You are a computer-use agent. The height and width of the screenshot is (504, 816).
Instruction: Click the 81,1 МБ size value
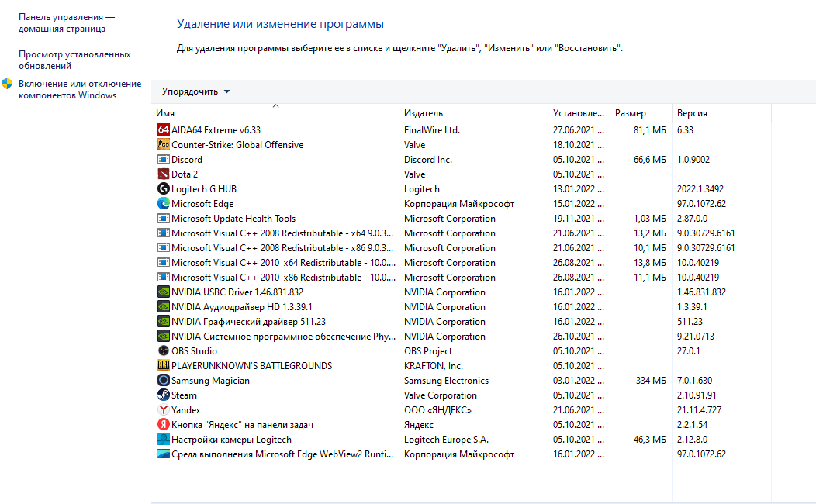click(650, 130)
